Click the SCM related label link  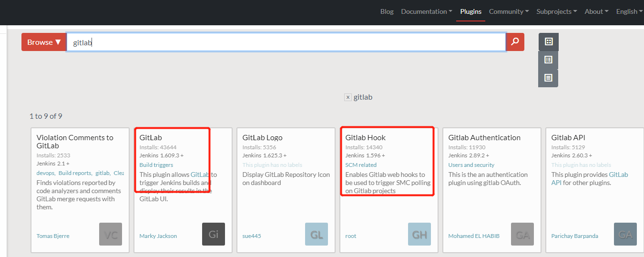click(361, 165)
